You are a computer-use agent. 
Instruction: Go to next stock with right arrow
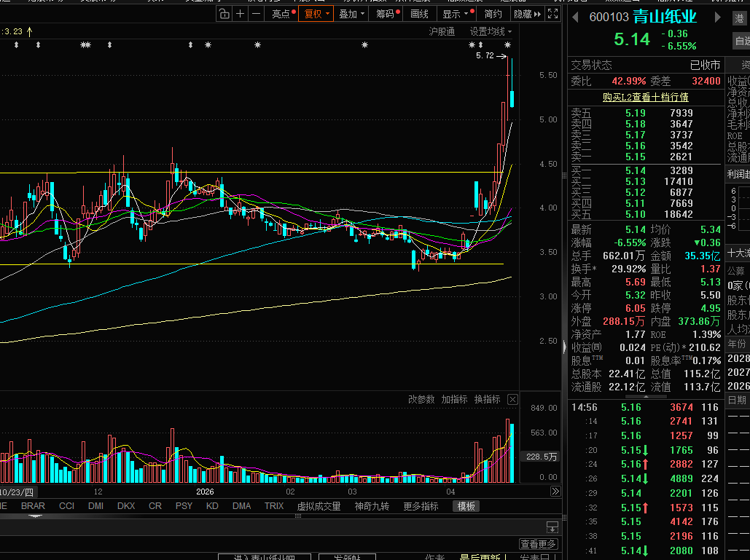click(x=717, y=17)
